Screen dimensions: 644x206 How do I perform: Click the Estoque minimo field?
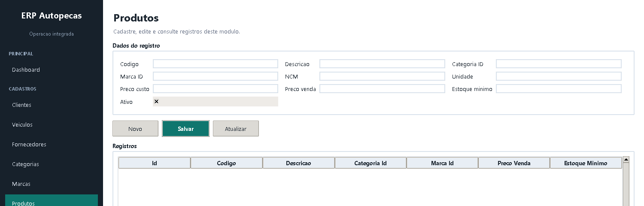tap(559, 89)
